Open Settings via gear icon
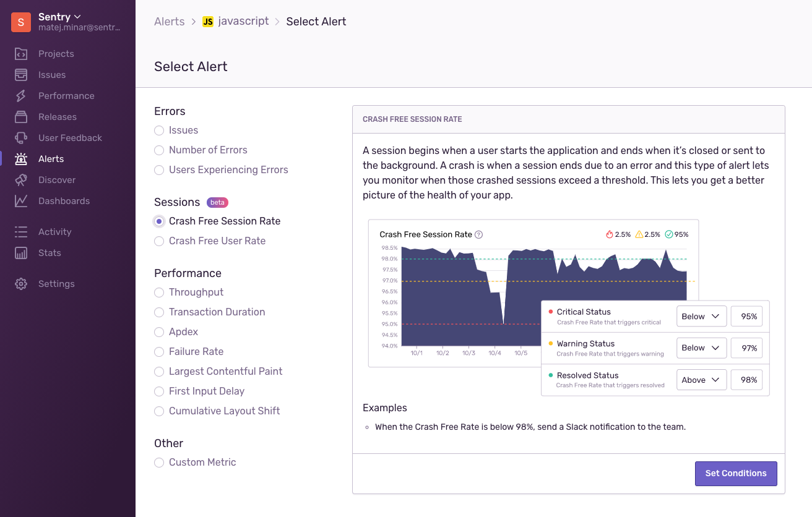812x517 pixels. [x=21, y=284]
